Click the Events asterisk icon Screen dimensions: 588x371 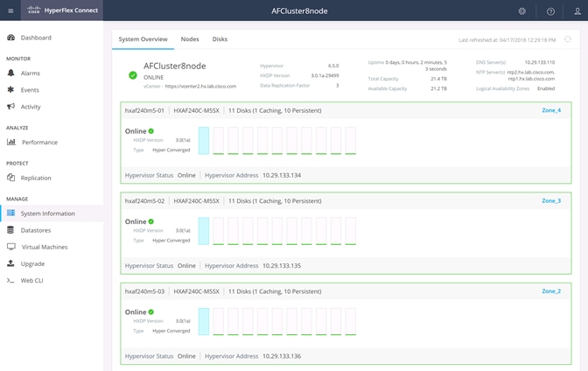tap(10, 89)
